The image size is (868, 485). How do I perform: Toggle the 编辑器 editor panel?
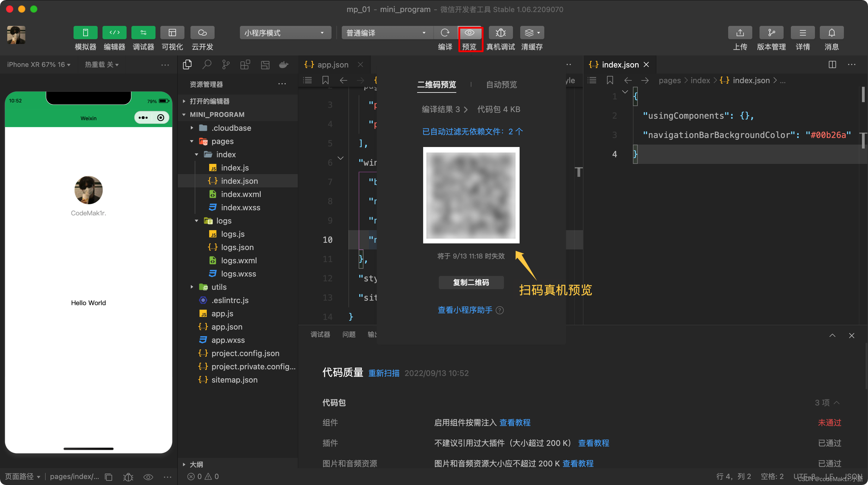[114, 33]
